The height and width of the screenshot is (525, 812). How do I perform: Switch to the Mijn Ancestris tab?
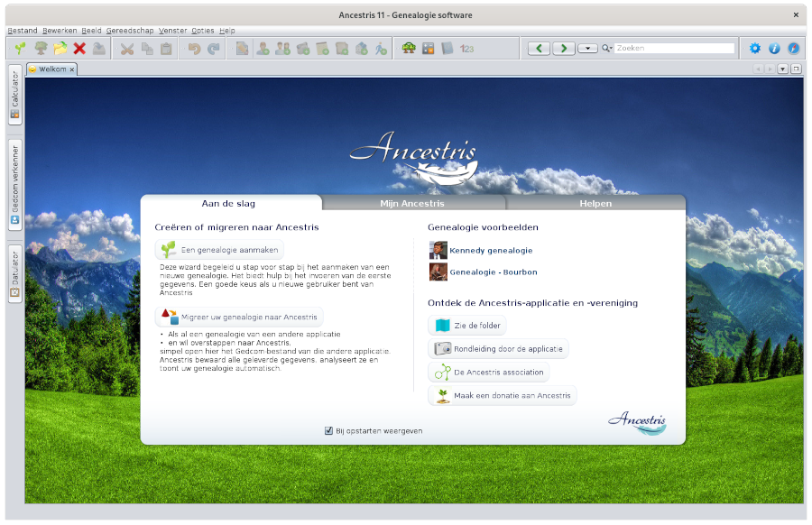pos(412,204)
